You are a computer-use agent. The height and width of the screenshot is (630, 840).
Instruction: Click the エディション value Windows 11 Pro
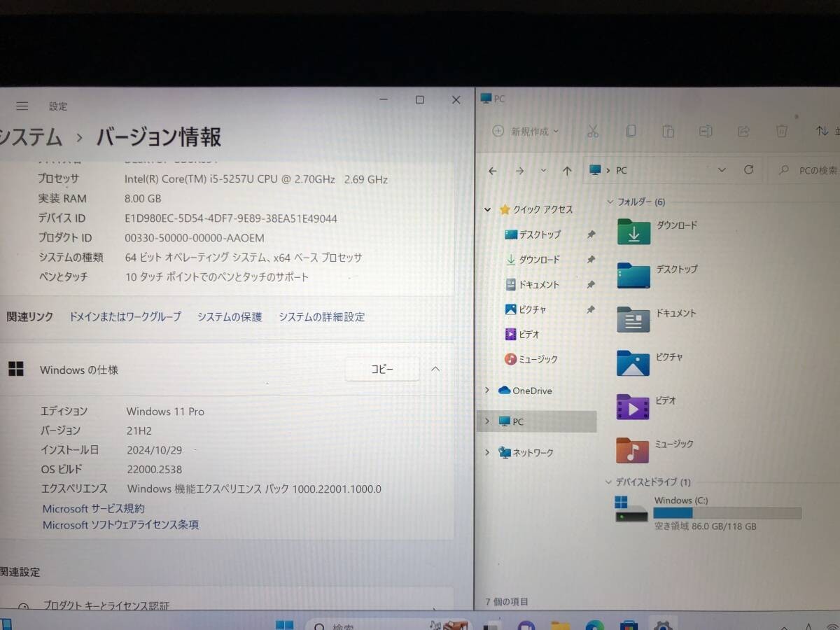point(165,411)
